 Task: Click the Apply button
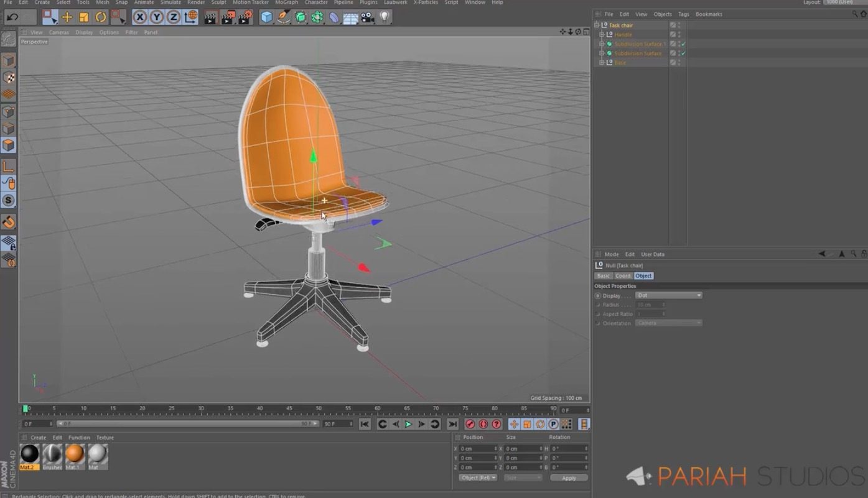tap(569, 478)
